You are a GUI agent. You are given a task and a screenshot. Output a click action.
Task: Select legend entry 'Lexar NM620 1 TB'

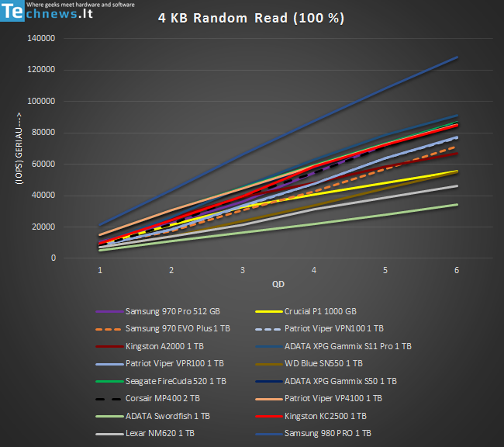click(145, 434)
